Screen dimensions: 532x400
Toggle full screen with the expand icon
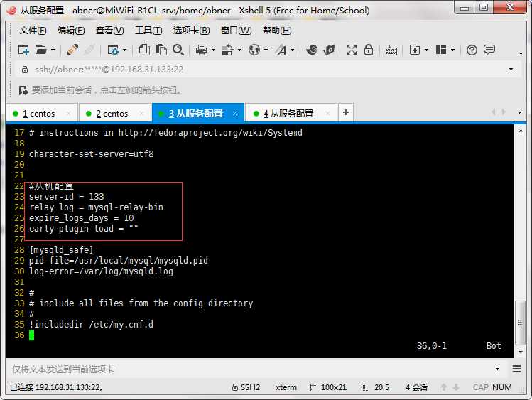[352, 50]
